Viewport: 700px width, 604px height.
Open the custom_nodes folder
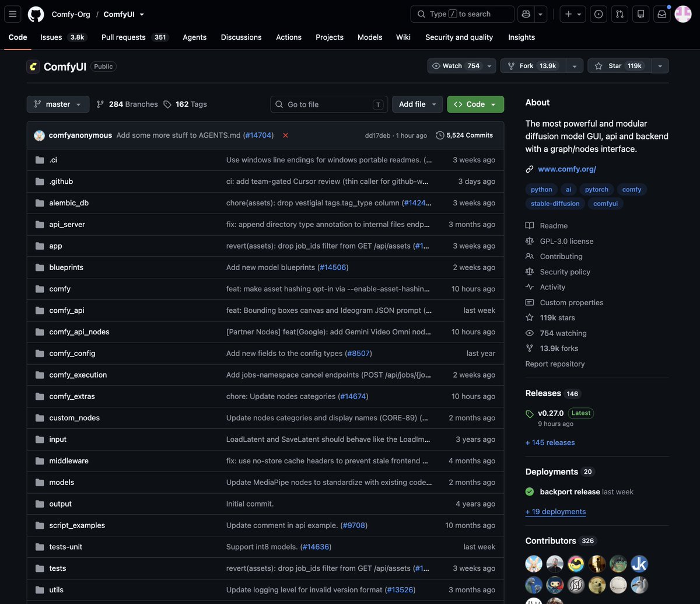(x=75, y=418)
